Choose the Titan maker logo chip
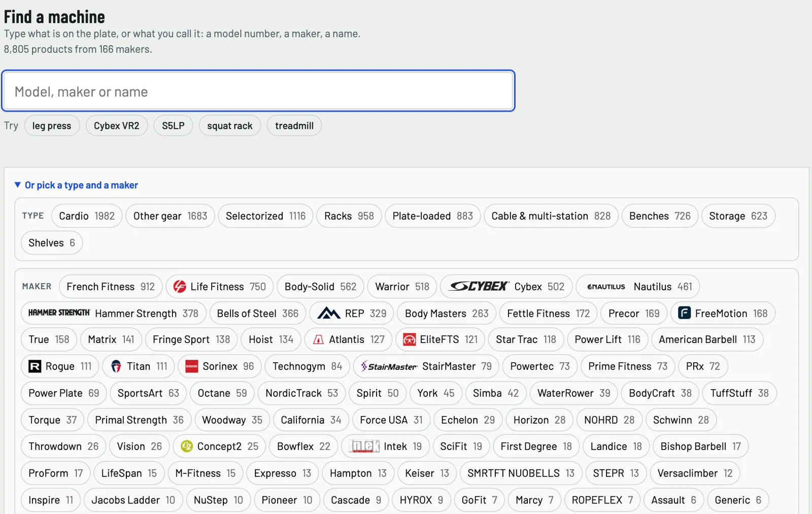The width and height of the screenshot is (812, 514). pos(139,366)
